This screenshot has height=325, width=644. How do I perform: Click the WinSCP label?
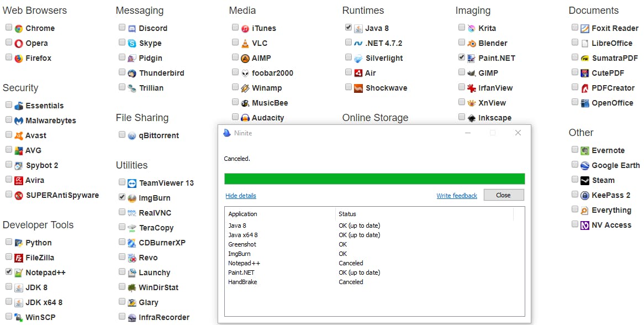tap(40, 318)
